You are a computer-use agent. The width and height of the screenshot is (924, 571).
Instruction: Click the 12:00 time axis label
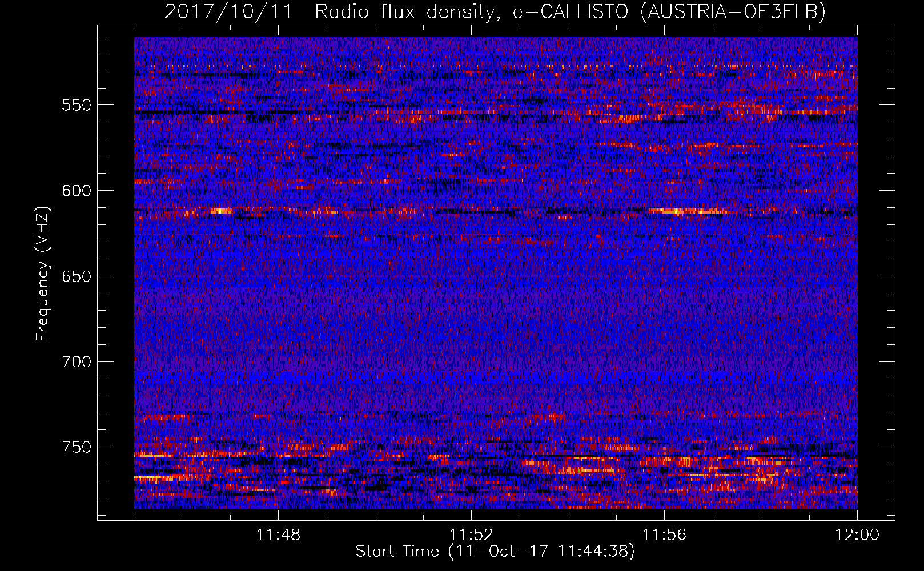(857, 535)
